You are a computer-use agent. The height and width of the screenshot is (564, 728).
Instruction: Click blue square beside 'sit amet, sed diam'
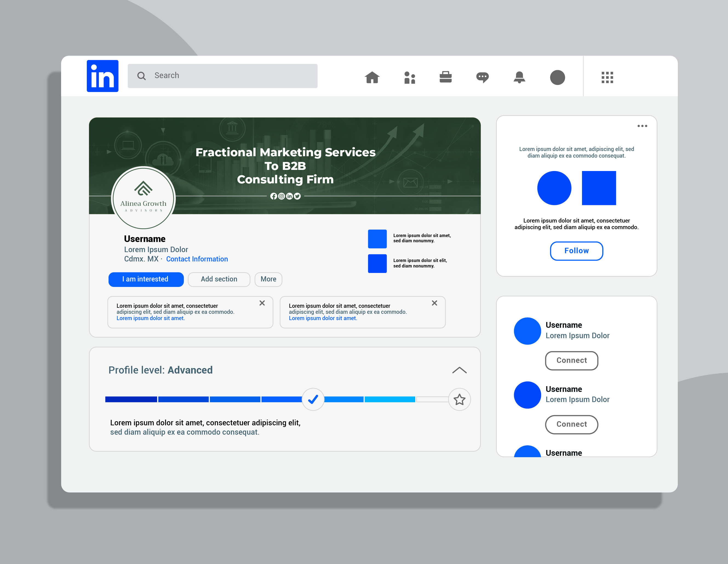[377, 239]
